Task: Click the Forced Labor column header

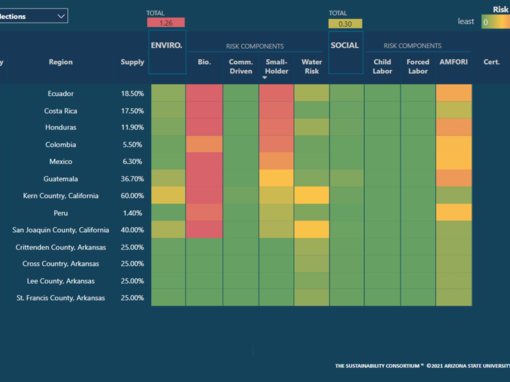Action: click(x=418, y=66)
